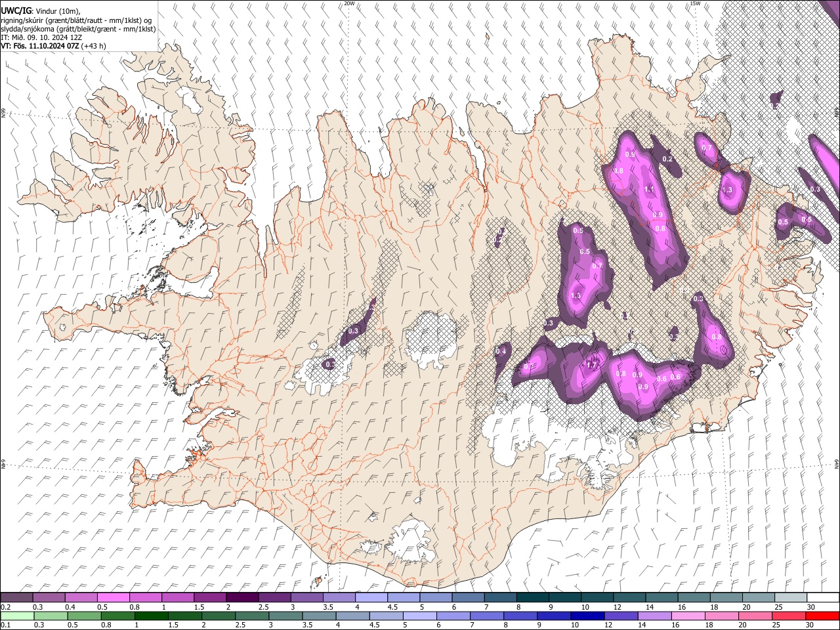
Task: Click the red swatch ending the lower legend row
Action: (x=822, y=616)
